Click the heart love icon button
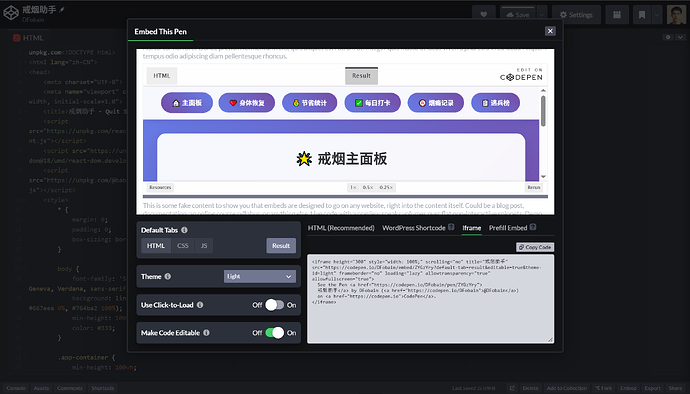Screen dimensions: 690x394 pyautogui.click(x=484, y=15)
